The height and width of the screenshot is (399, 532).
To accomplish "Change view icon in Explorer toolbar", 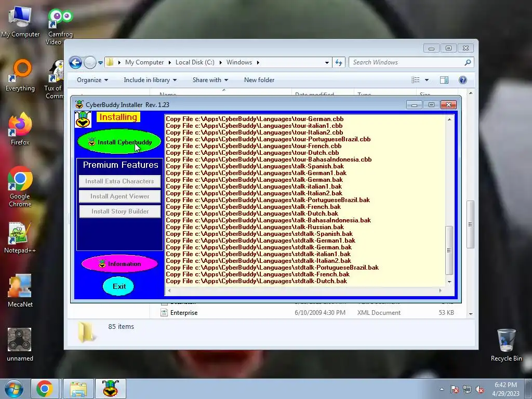I will [x=416, y=80].
